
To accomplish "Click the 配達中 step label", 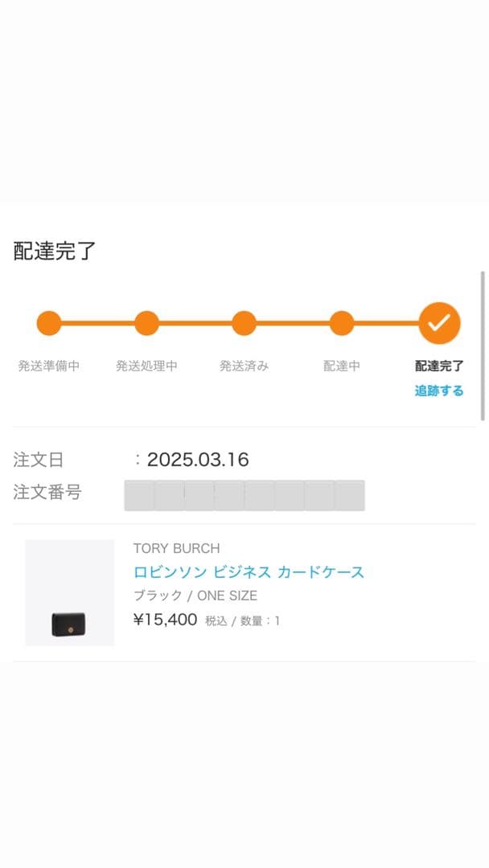I will pyautogui.click(x=342, y=366).
